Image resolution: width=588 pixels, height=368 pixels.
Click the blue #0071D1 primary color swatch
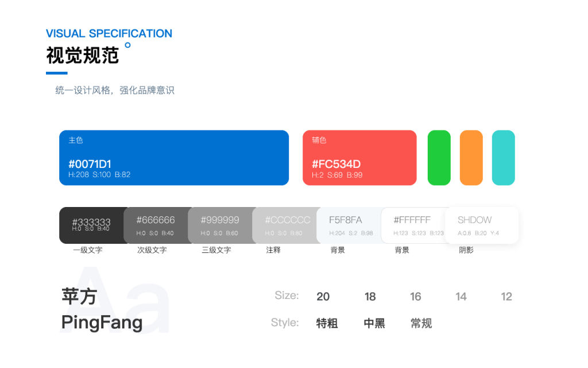[173, 158]
